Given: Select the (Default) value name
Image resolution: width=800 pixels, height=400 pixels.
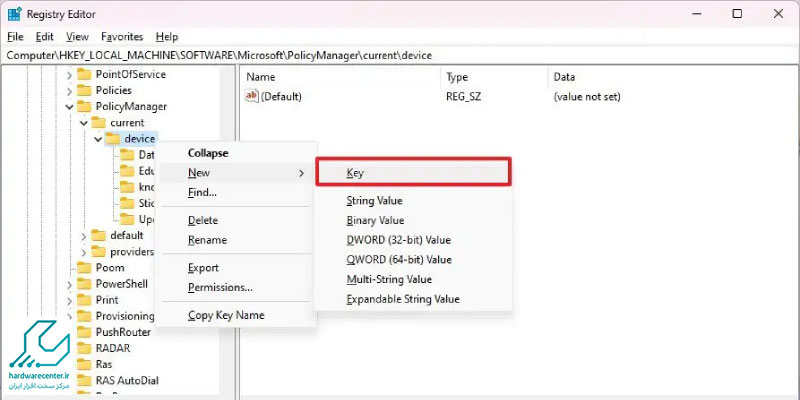Looking at the screenshot, I should [x=281, y=96].
